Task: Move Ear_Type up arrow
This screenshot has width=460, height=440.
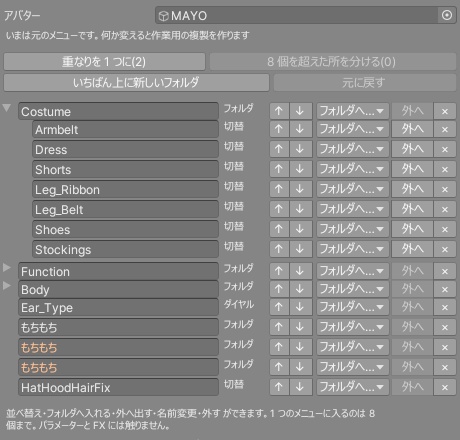Action: tap(279, 307)
